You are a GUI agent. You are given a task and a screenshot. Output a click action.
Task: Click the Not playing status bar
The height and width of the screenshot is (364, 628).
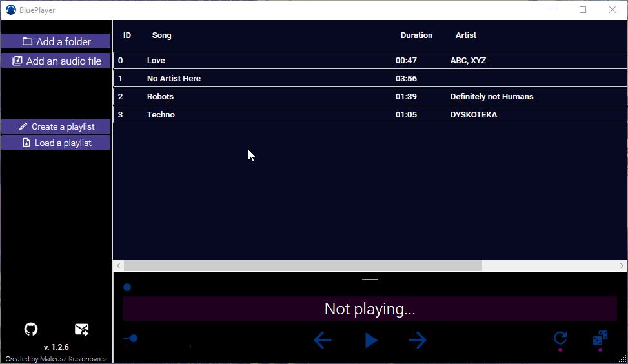tap(370, 308)
